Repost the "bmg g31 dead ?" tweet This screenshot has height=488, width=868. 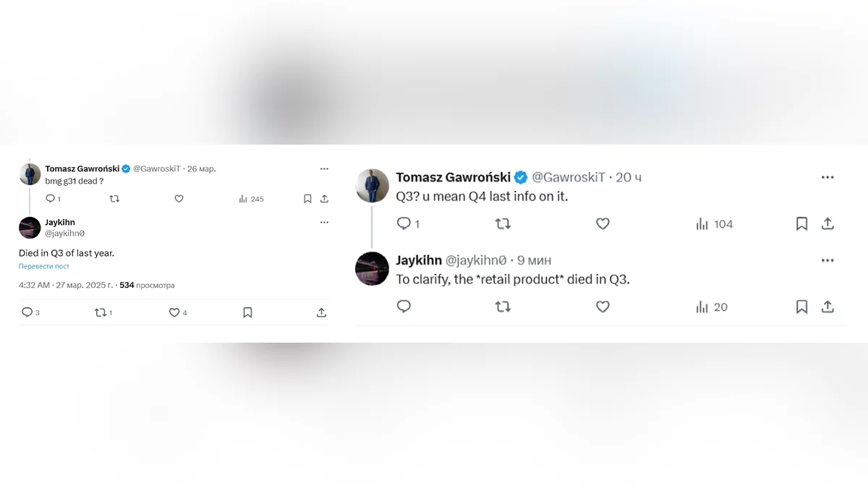coord(114,199)
